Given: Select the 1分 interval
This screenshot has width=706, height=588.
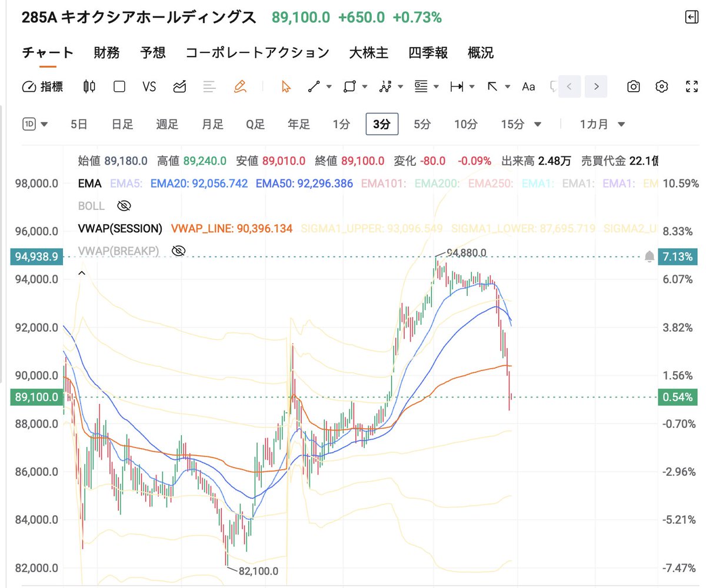Looking at the screenshot, I should (x=341, y=124).
